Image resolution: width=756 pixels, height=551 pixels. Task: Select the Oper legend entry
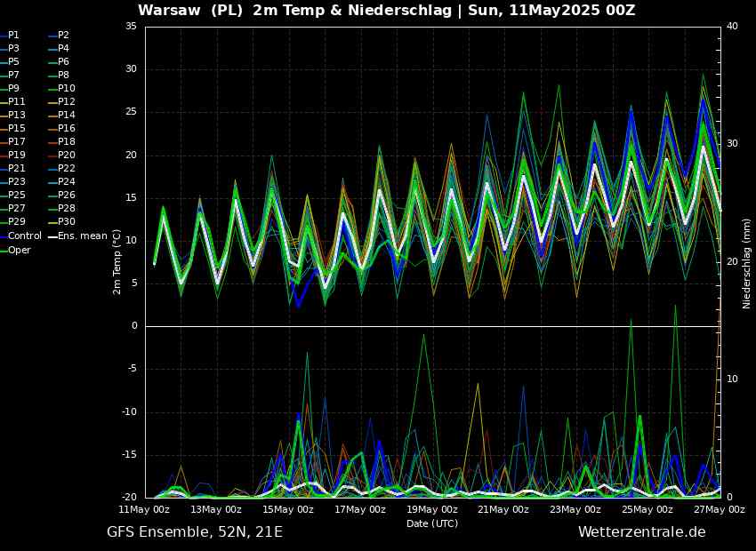[15, 250]
